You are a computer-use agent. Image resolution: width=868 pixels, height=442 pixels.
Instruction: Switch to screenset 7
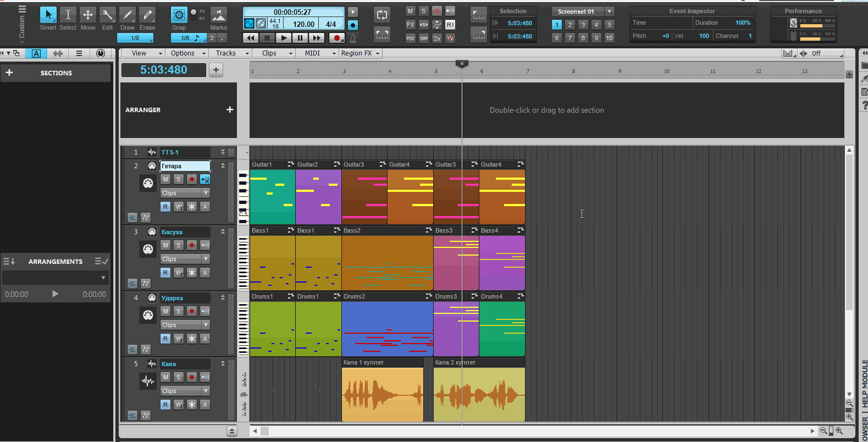coord(570,38)
